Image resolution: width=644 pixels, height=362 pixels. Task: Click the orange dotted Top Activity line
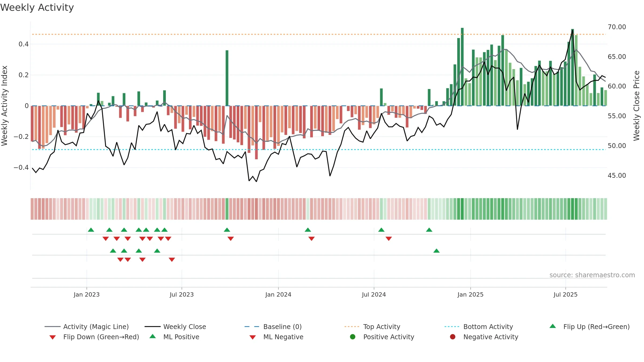319,34
